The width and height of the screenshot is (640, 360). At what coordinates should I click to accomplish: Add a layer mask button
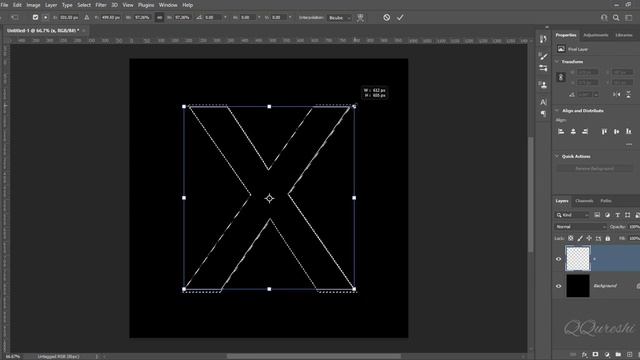tap(596, 355)
